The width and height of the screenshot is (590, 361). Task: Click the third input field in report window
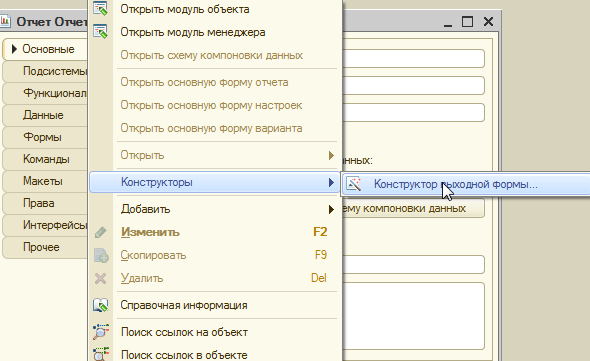[x=413, y=113]
